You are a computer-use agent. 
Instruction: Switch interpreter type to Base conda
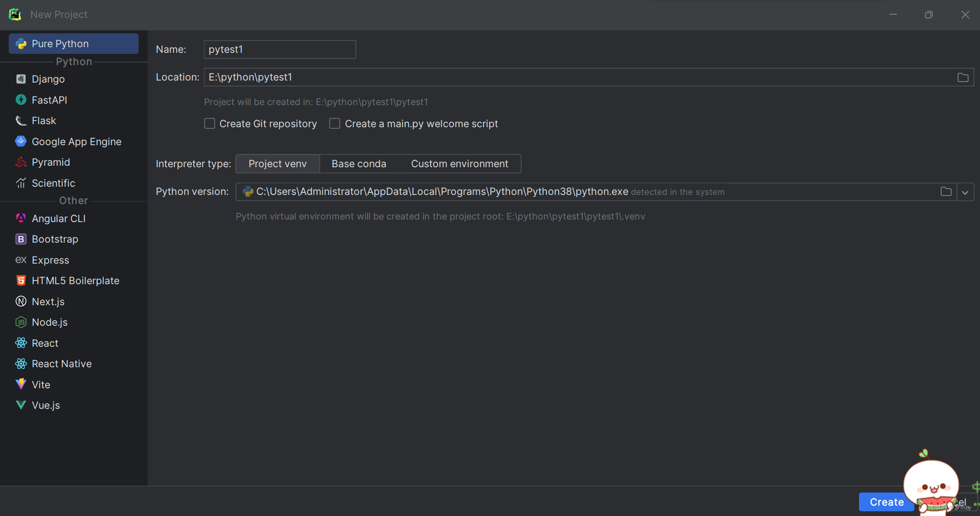point(359,163)
